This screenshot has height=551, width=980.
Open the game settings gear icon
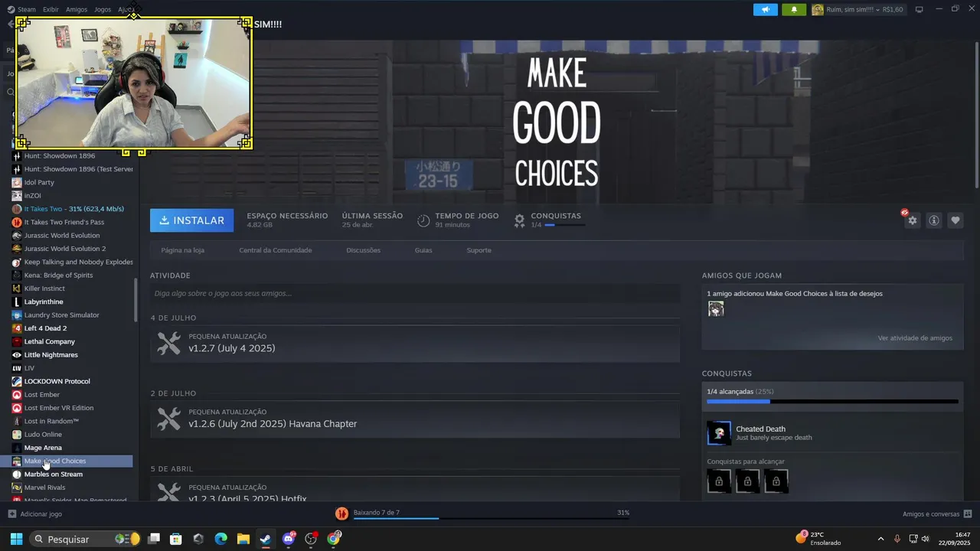point(912,220)
